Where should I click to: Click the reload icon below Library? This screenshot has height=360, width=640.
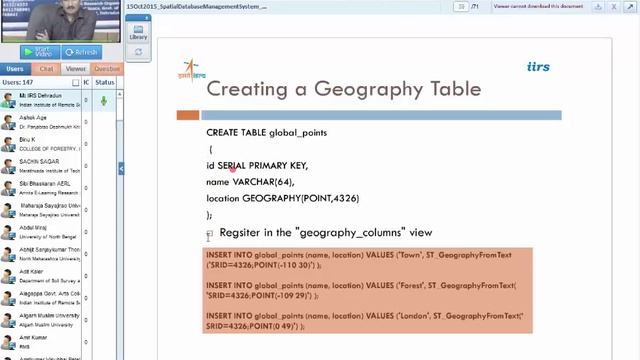[x=138, y=52]
